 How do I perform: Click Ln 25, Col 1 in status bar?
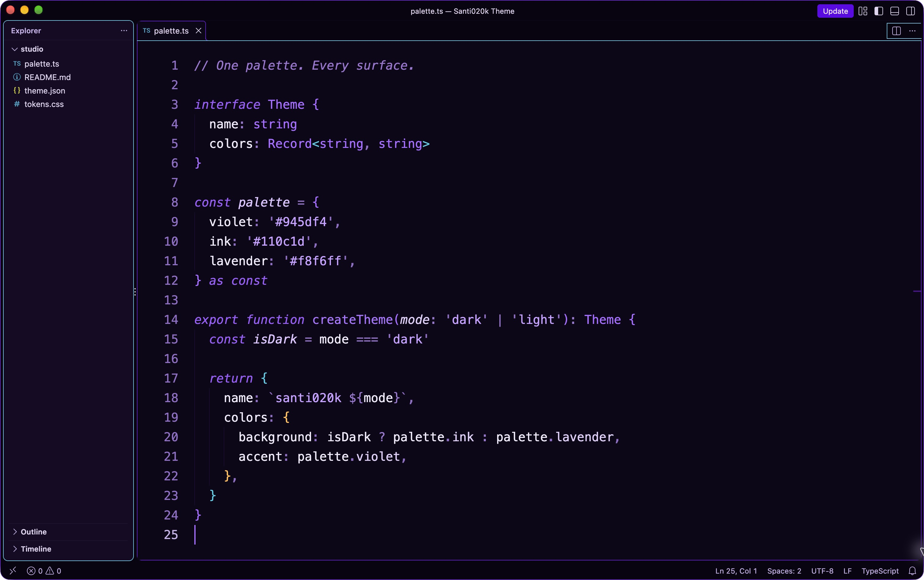[x=736, y=571]
